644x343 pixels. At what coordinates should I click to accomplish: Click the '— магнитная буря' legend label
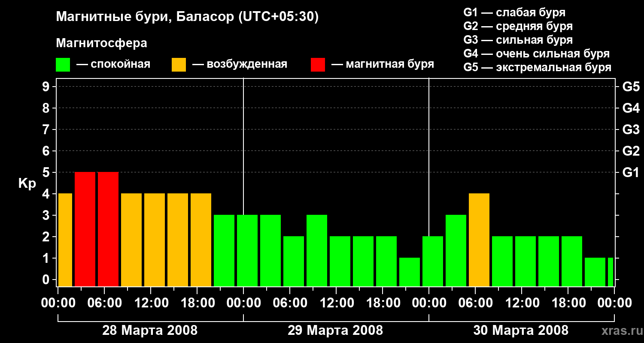[383, 64]
